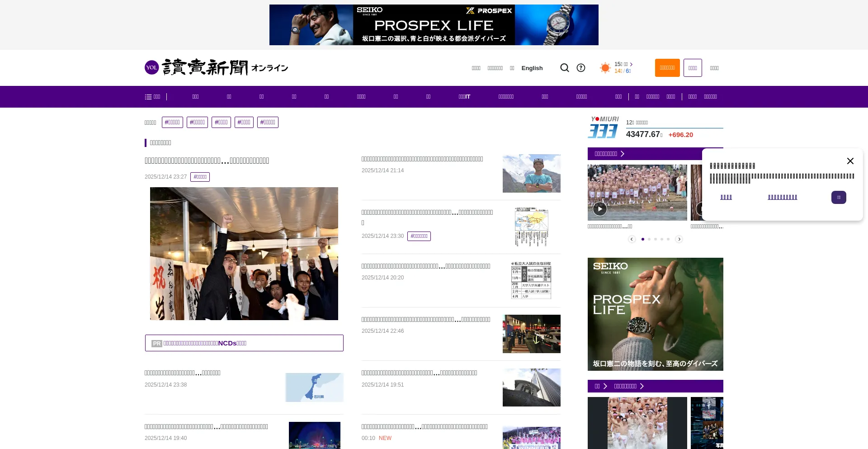Play the winter bathing festival video
This screenshot has height=449, width=868.
(600, 209)
